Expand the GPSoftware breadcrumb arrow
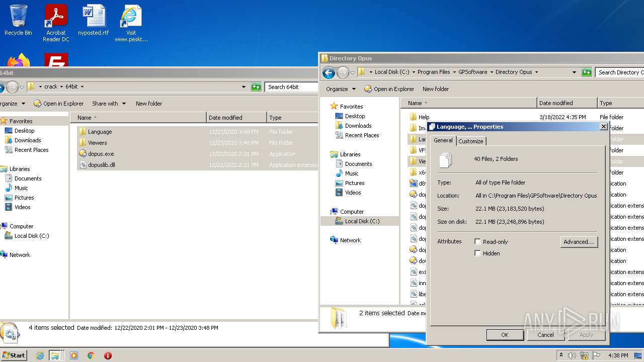The image size is (644, 362). (491, 72)
